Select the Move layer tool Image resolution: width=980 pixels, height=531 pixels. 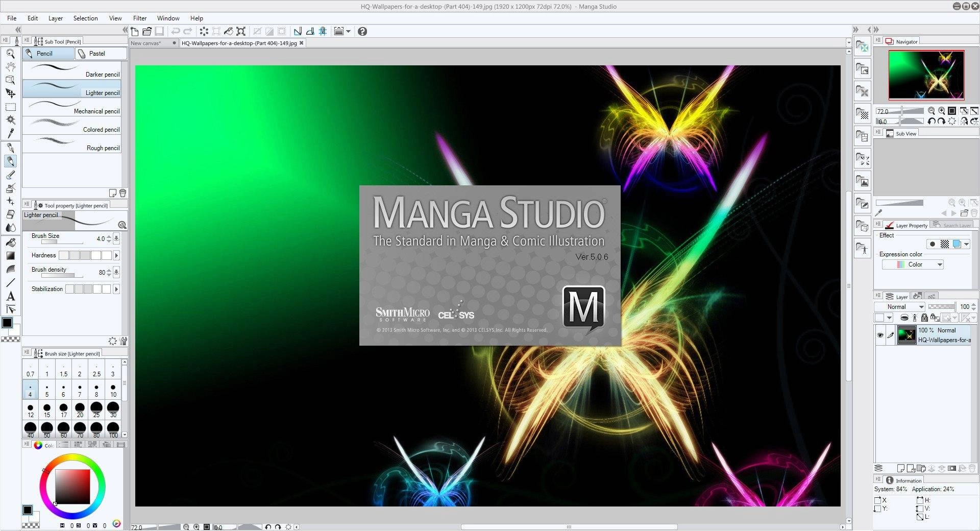click(10, 93)
